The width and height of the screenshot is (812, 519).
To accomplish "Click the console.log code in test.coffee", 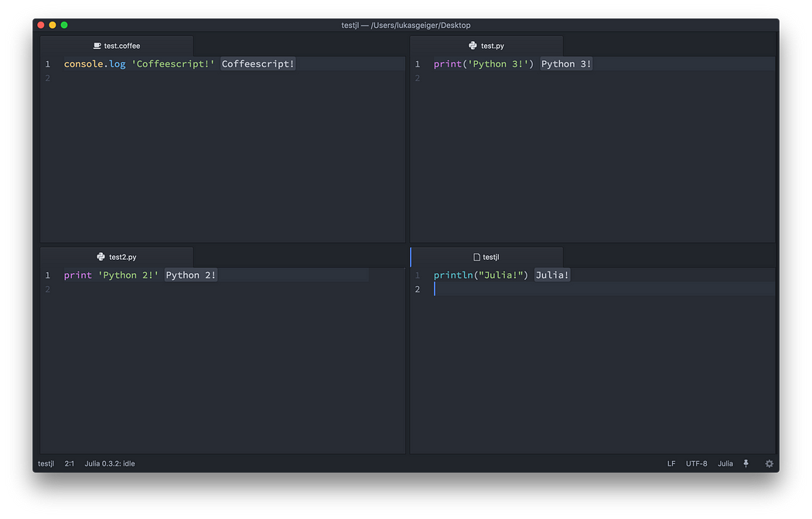I will click(94, 63).
